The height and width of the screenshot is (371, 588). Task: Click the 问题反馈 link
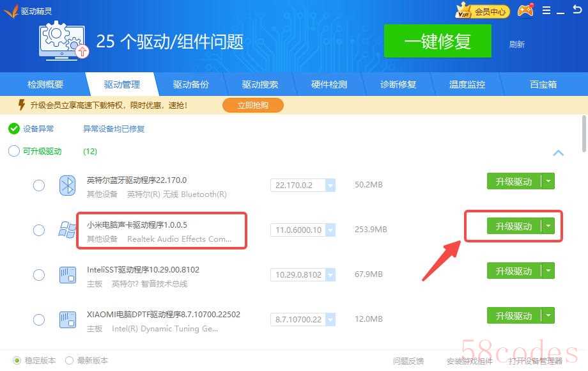(408, 361)
